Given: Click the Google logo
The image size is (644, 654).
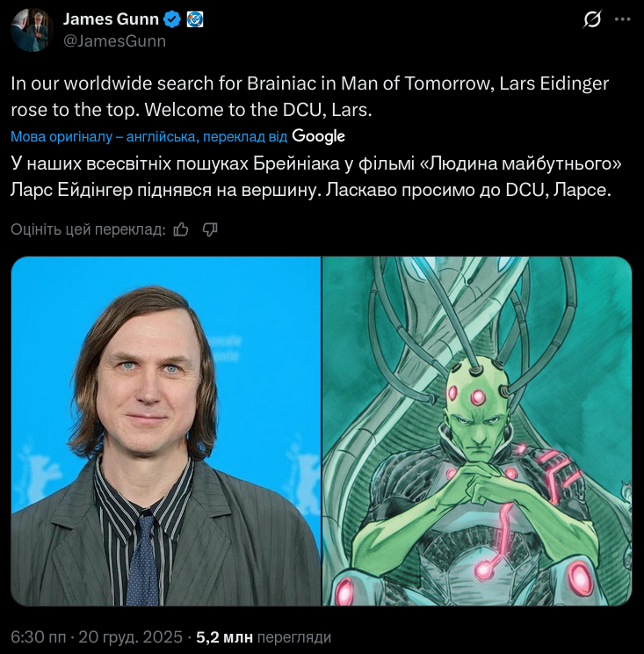Looking at the screenshot, I should point(318,136).
